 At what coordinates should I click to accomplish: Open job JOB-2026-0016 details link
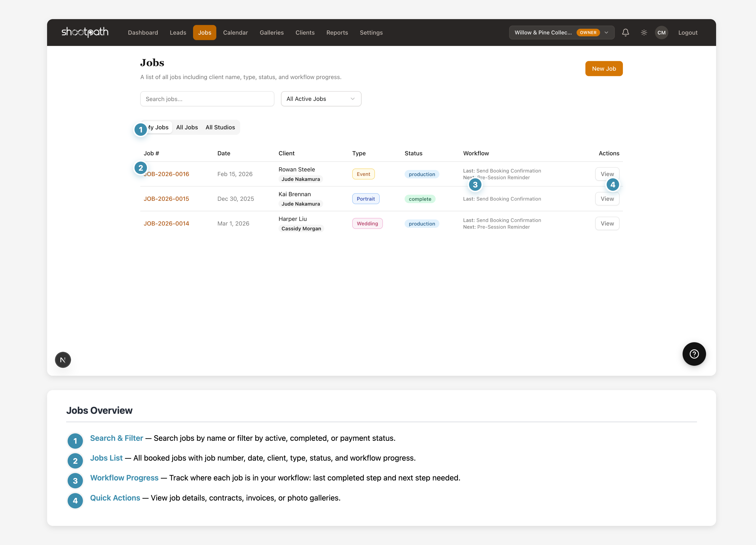click(x=166, y=174)
